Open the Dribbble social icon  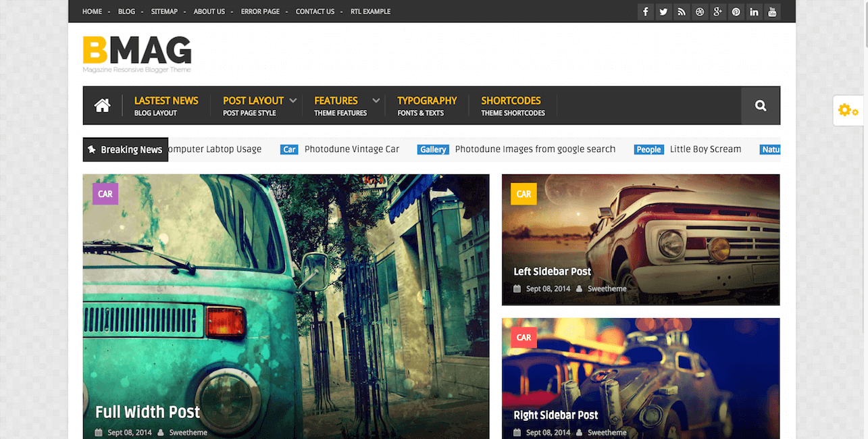(x=700, y=11)
